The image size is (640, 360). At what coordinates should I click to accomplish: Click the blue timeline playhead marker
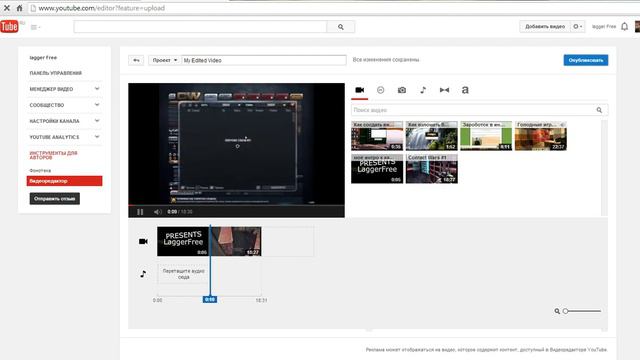tap(210, 299)
